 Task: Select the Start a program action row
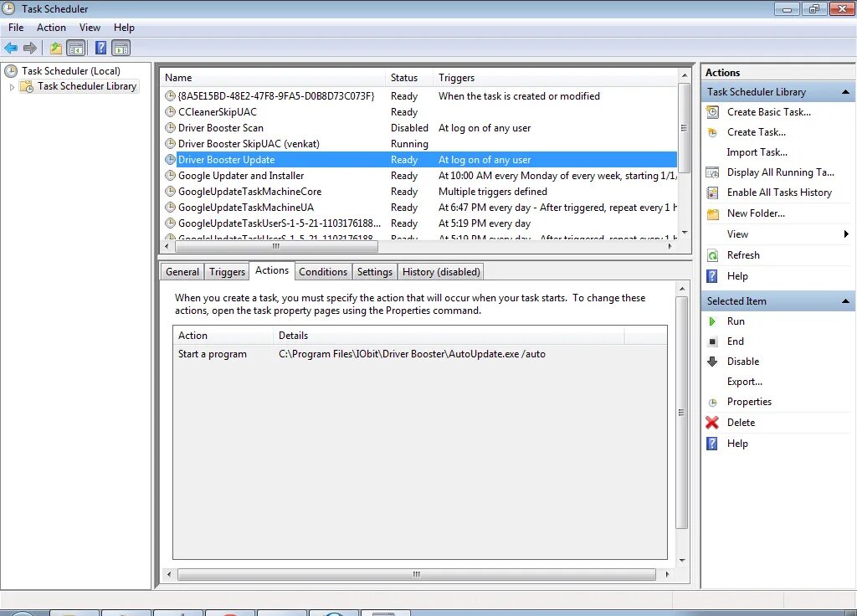420,354
